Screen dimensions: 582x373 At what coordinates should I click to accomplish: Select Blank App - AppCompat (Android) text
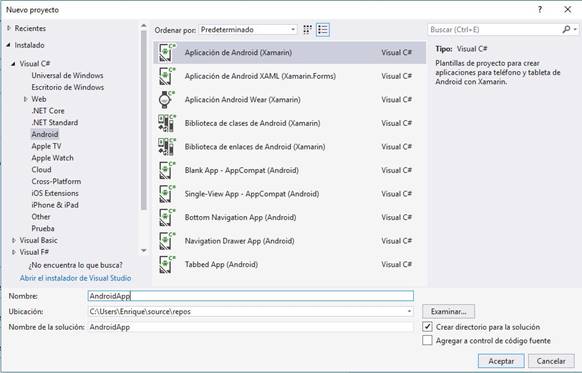(242, 170)
